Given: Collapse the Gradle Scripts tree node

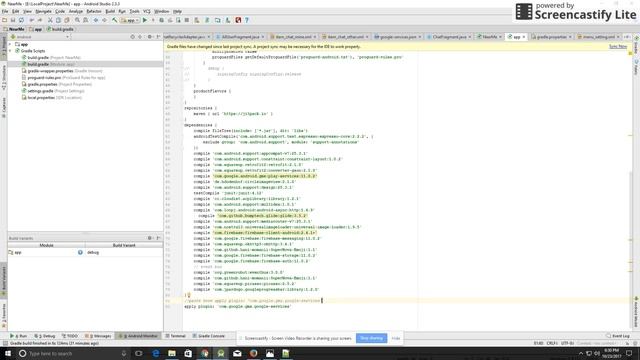Looking at the screenshot, I should pyautogui.click(x=10, y=51).
